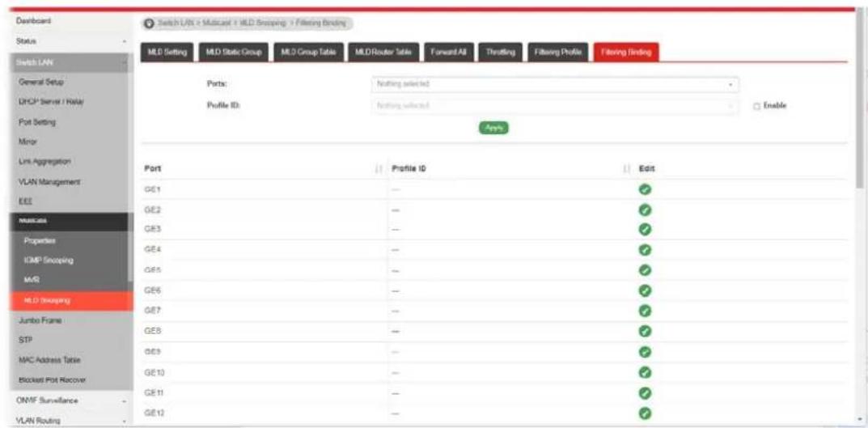Click the edit icon for GE2
The image size is (868, 428).
pos(645,210)
